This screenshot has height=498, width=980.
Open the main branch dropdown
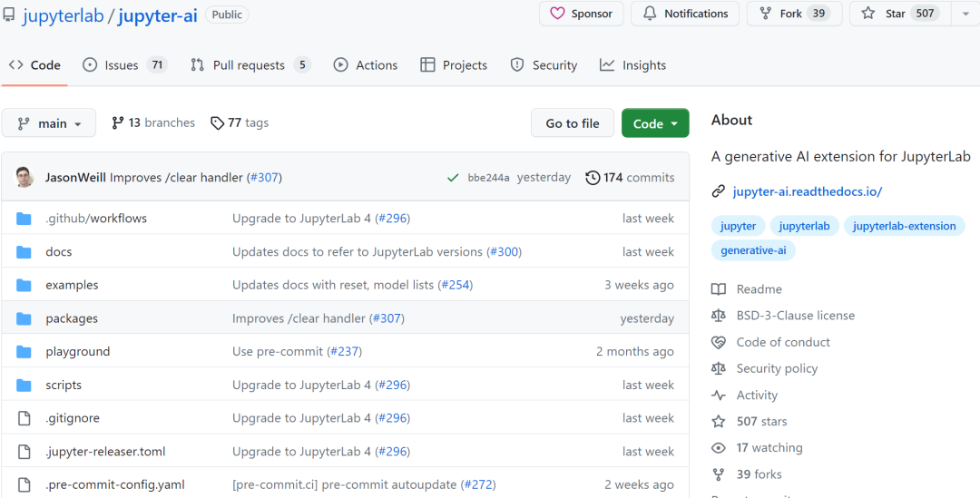49,123
